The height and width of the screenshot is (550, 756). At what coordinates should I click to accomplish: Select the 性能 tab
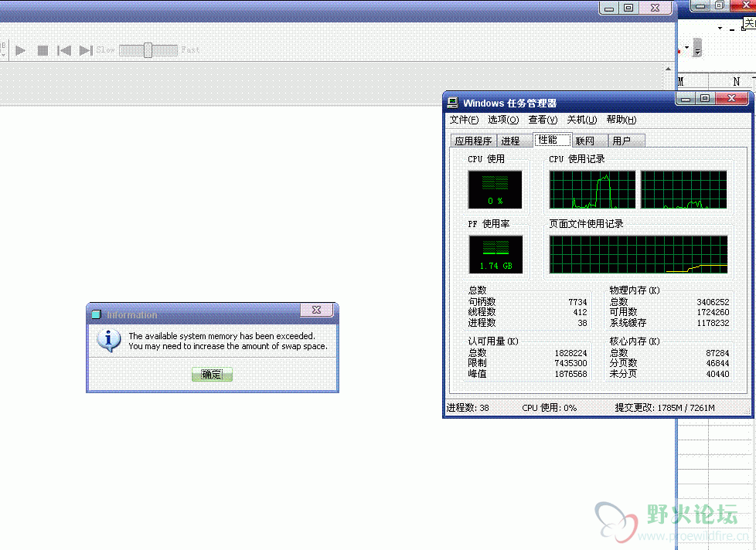pyautogui.click(x=552, y=140)
